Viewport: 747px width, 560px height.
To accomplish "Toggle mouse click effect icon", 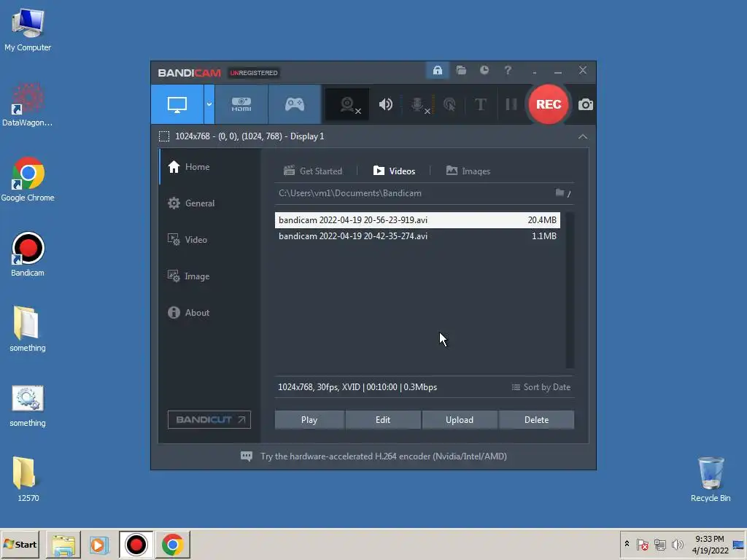I will pos(449,104).
